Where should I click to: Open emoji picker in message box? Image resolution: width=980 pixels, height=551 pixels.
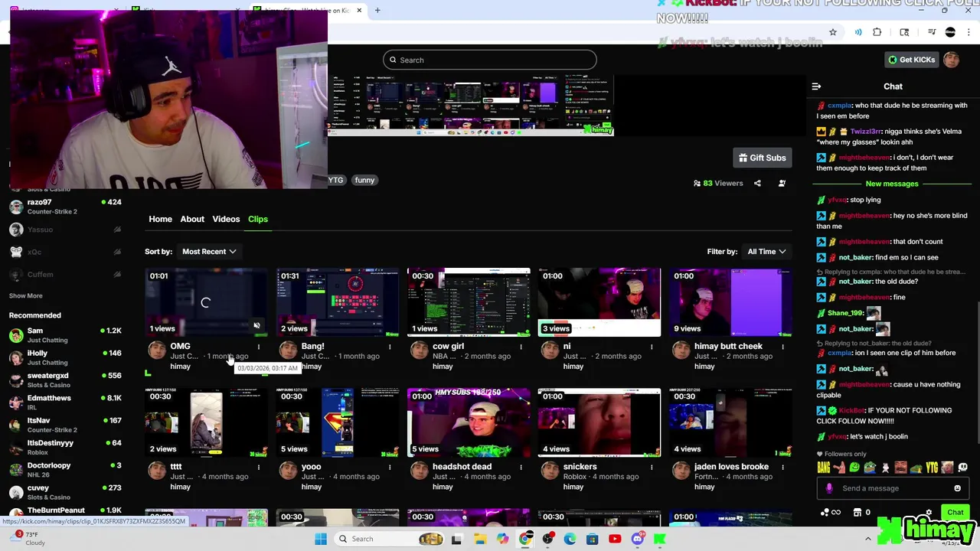[957, 488]
